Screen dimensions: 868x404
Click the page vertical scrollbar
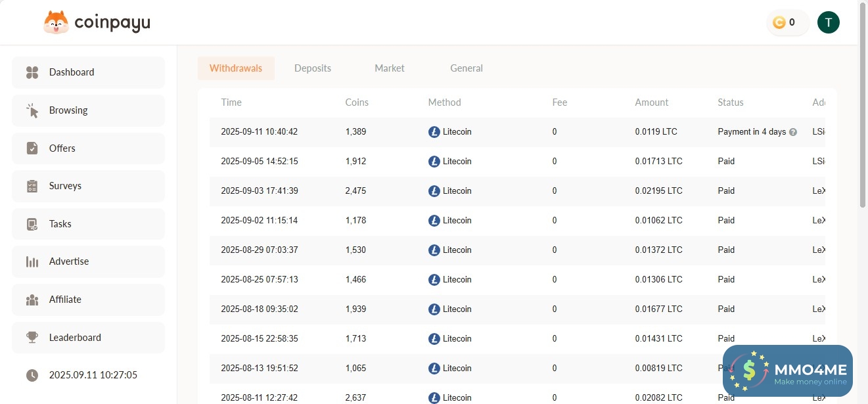pos(863,105)
